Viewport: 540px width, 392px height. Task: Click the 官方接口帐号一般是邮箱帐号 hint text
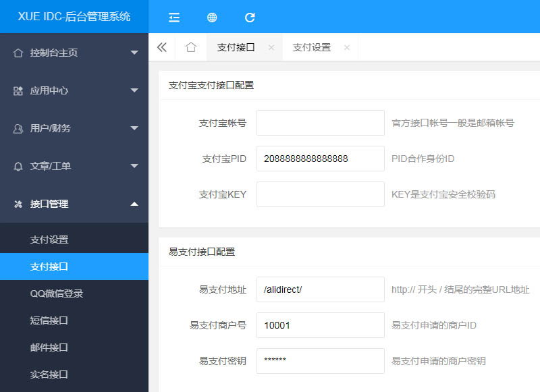pyautogui.click(x=453, y=123)
